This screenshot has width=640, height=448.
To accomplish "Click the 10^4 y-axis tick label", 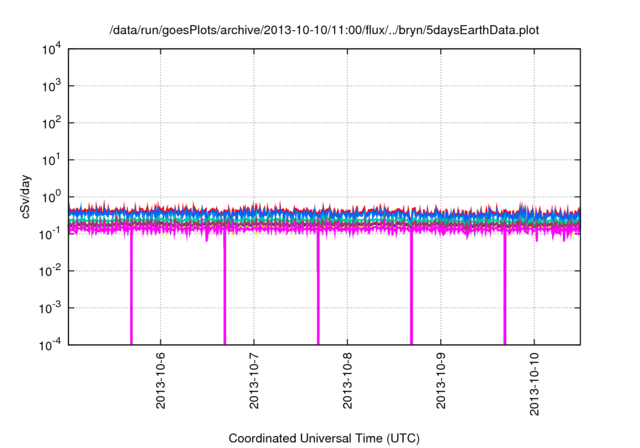I will pyautogui.click(x=51, y=50).
